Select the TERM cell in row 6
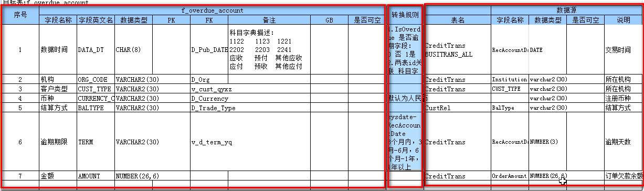The image size is (644, 191). (96, 142)
